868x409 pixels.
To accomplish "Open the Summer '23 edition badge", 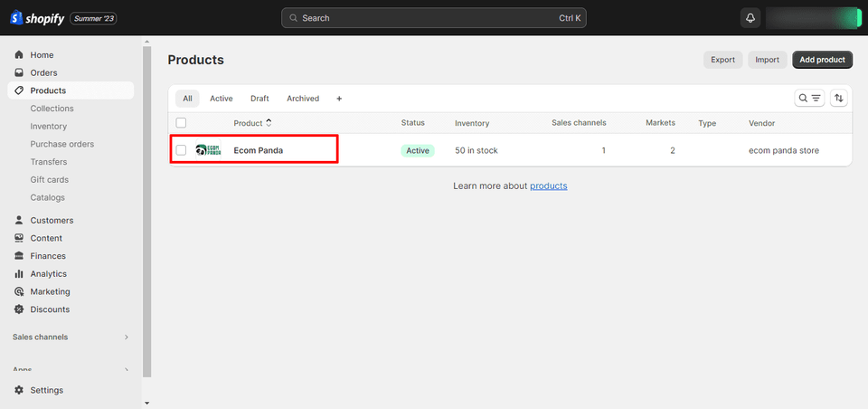I will point(93,18).
